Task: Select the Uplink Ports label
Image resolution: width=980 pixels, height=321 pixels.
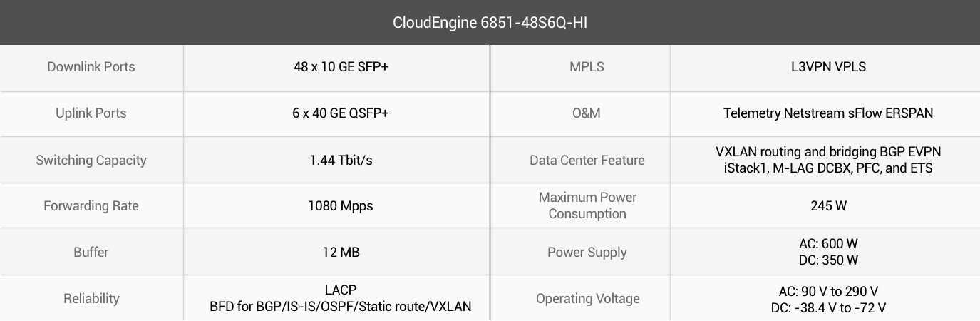Action: [91, 113]
